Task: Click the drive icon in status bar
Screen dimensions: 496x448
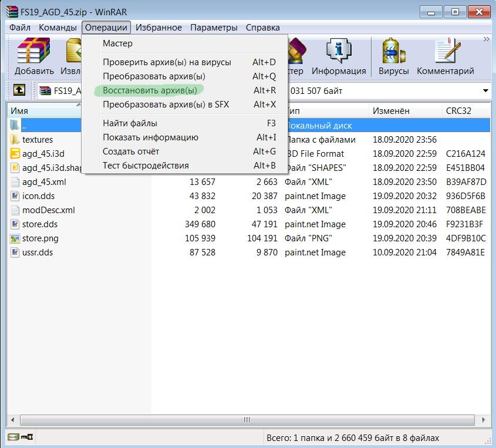Action: 13,437
